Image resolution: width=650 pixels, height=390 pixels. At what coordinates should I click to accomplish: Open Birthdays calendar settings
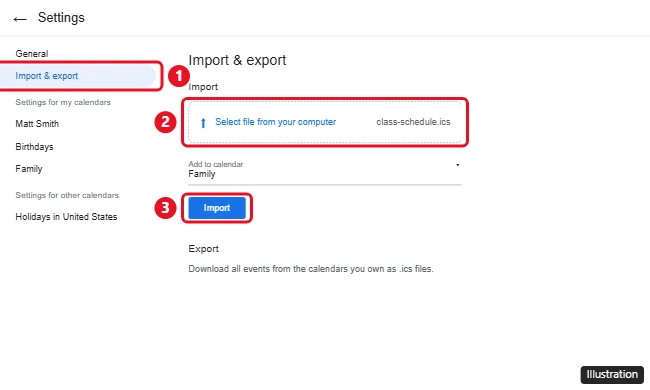pyautogui.click(x=34, y=147)
